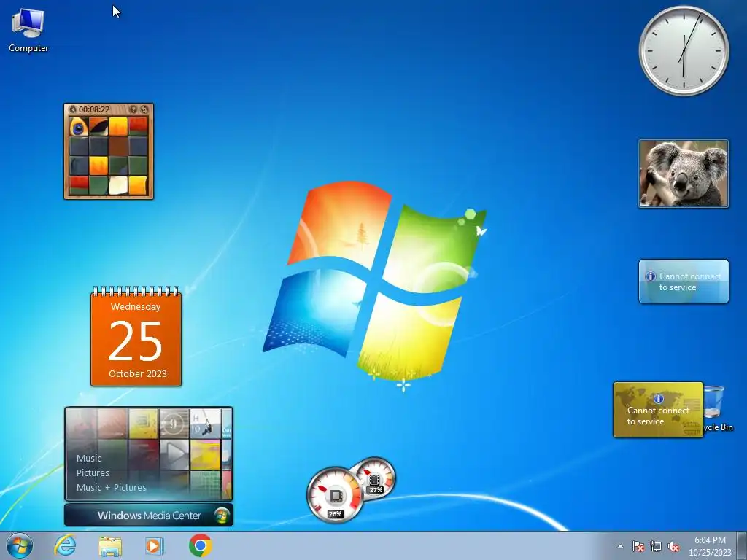Click the info icon on gold map gadget
This screenshot has width=747, height=560.
659,399
